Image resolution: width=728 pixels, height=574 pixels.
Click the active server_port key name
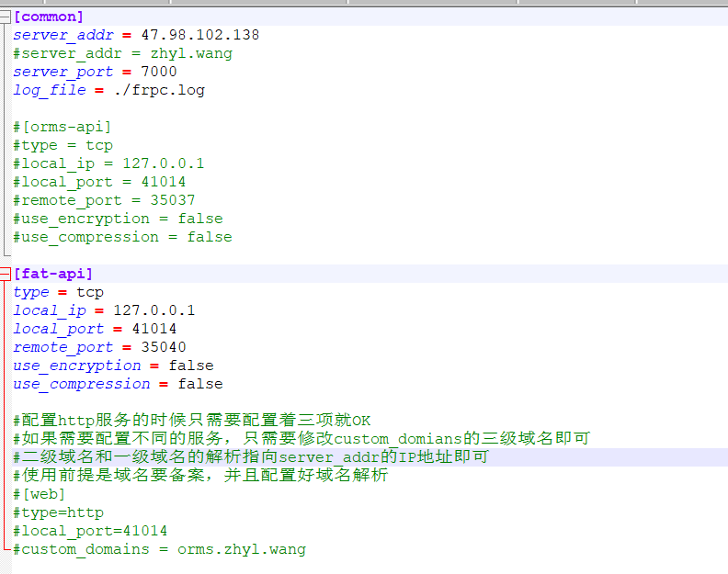(63, 72)
